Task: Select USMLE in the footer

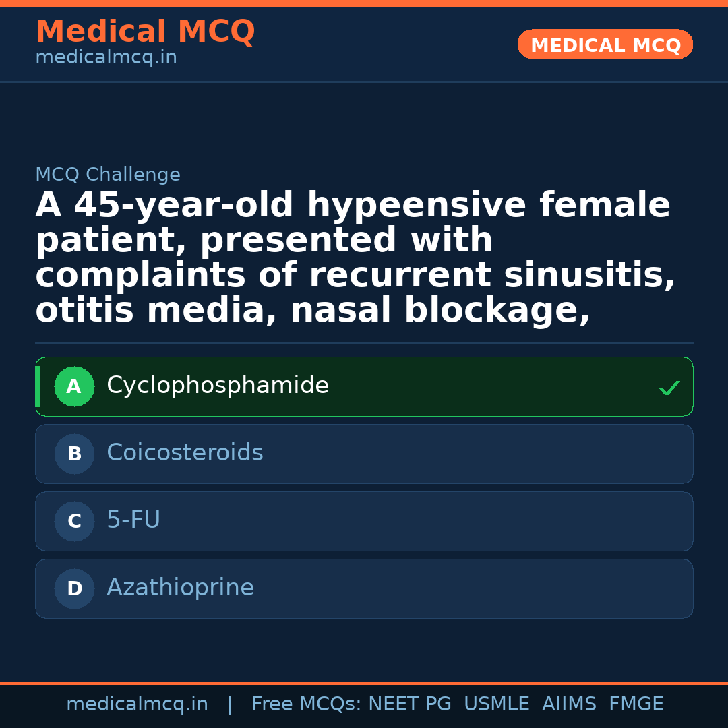Action: point(496,704)
